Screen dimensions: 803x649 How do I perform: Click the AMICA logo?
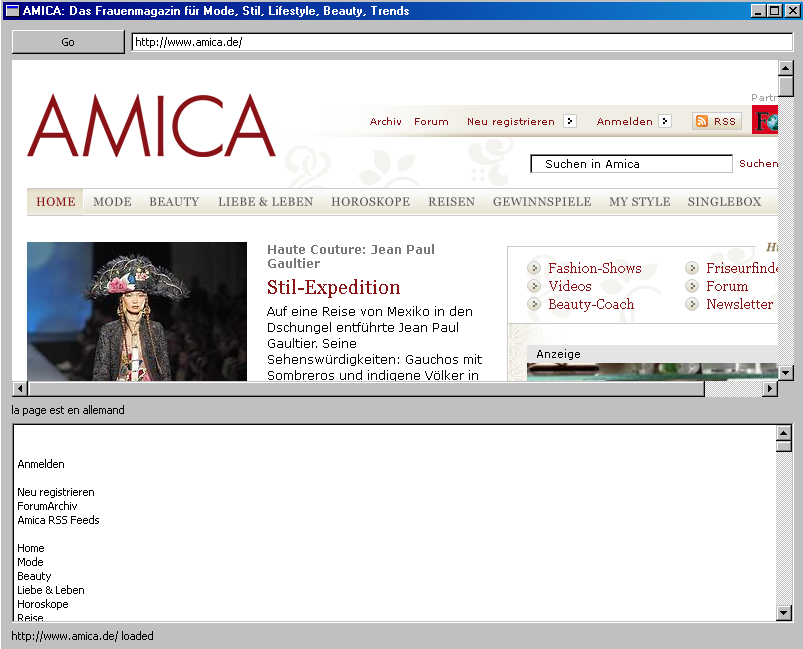[x=152, y=125]
